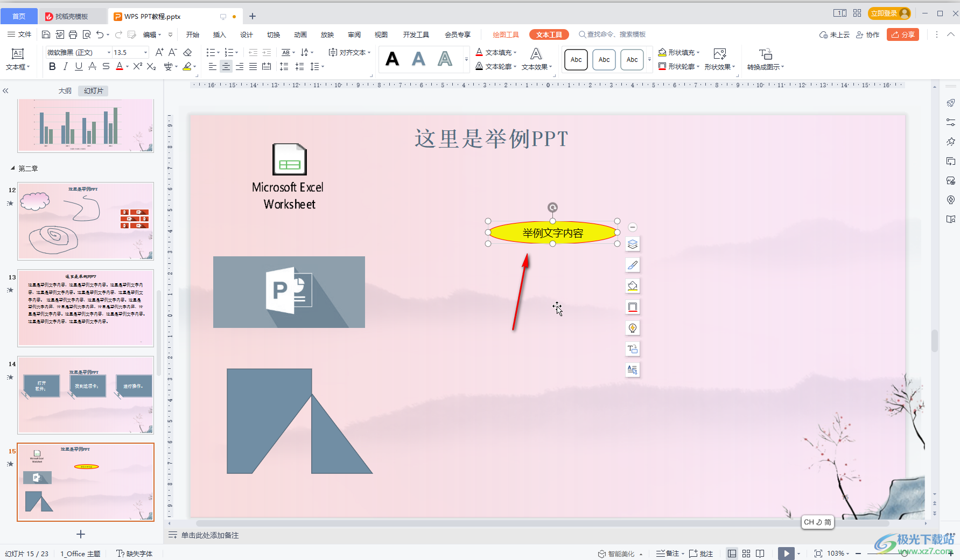
Task: Select slide 14 thumbnail
Action: coord(86,395)
